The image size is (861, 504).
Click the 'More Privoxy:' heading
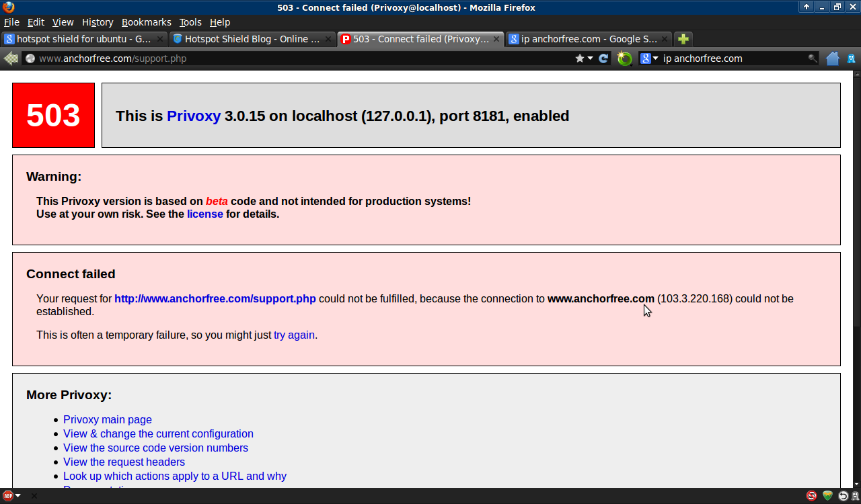click(69, 394)
